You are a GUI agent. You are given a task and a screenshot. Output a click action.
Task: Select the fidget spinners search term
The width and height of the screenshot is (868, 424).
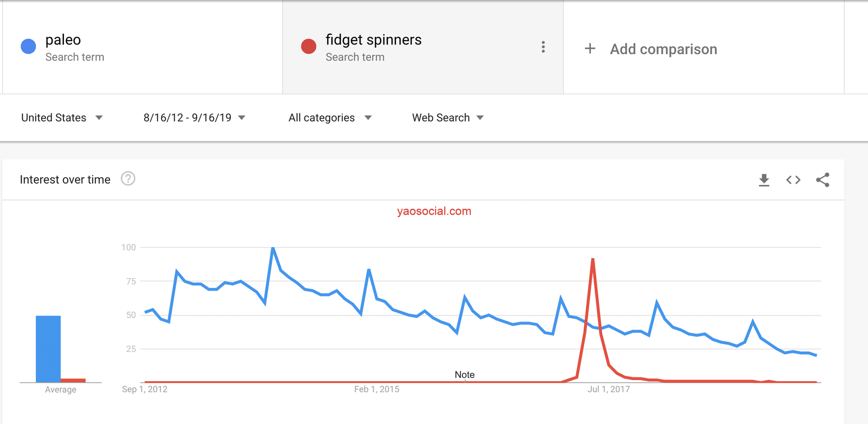coord(373,40)
